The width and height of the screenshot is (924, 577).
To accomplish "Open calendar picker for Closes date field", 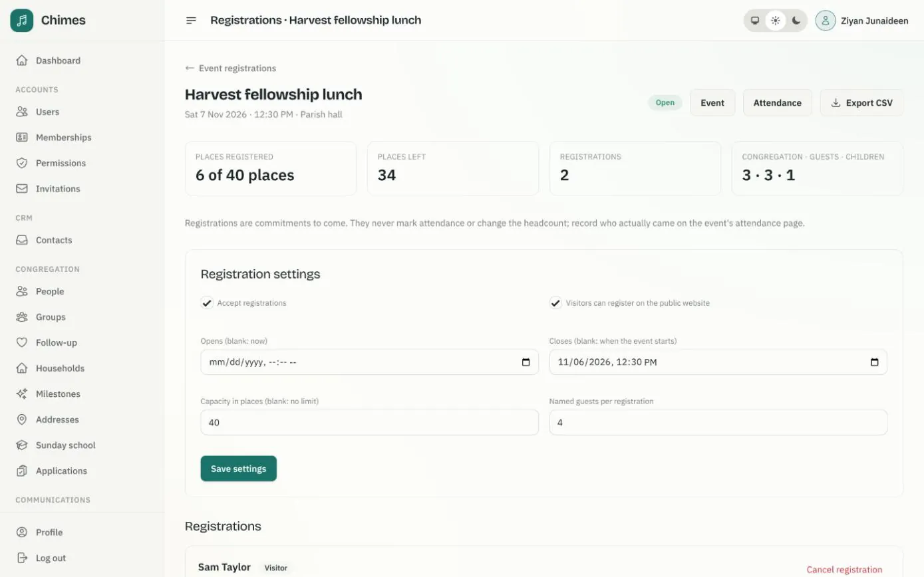I will click(874, 362).
